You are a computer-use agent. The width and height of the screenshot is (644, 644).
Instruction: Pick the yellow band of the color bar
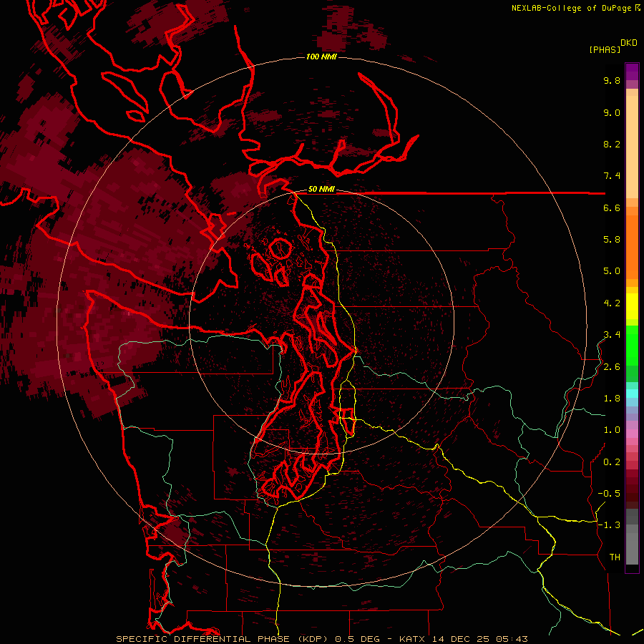point(632,306)
